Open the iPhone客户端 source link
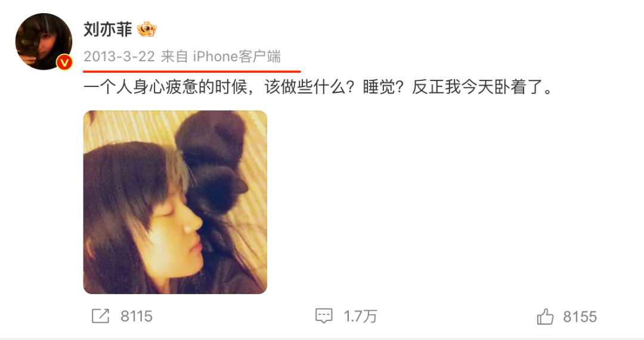Image resolution: width=644 pixels, height=340 pixels. (237, 57)
